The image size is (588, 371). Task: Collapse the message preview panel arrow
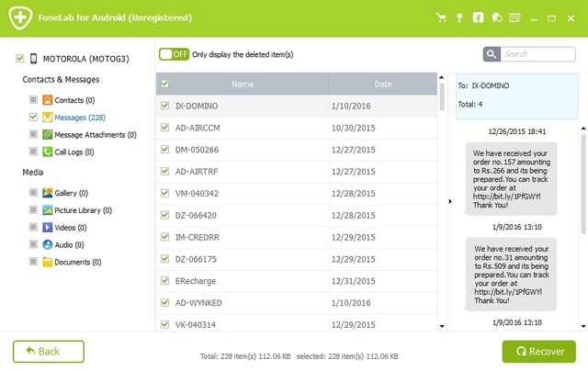point(449,201)
